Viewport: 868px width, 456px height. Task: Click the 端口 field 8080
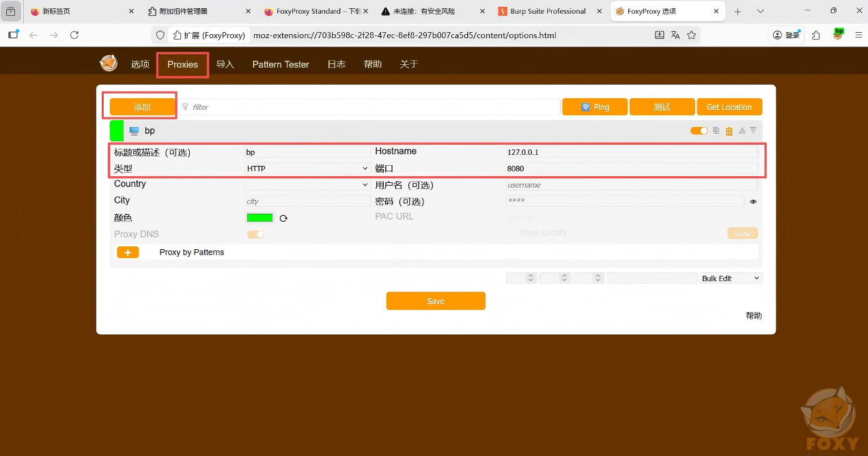[632, 168]
